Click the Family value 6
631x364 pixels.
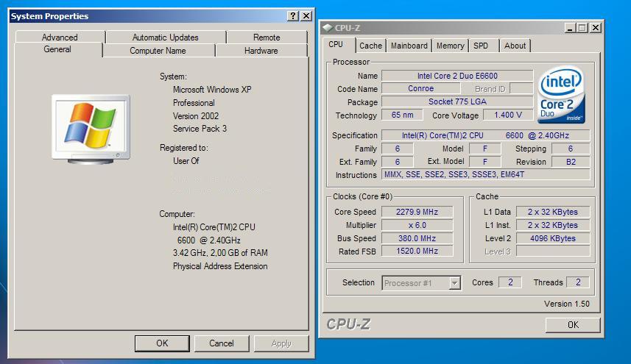pyautogui.click(x=397, y=149)
